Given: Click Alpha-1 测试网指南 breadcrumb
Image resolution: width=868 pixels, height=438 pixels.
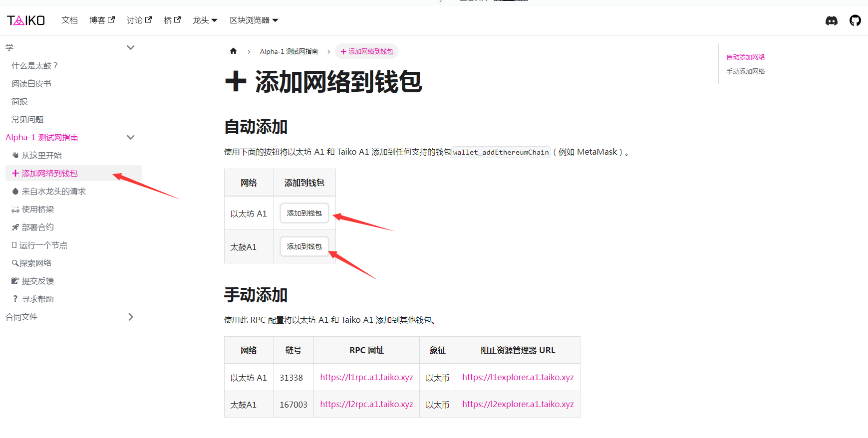Looking at the screenshot, I should coord(289,51).
